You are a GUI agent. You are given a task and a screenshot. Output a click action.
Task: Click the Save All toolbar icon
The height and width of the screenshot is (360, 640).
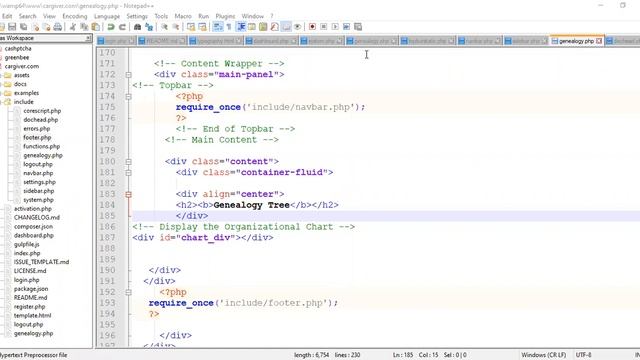(24, 27)
